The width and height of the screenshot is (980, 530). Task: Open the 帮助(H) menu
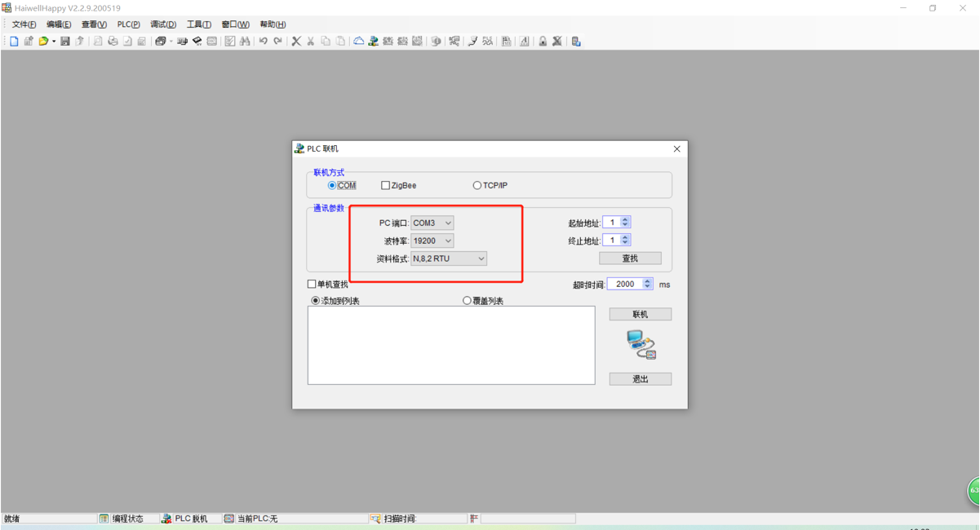pos(273,24)
